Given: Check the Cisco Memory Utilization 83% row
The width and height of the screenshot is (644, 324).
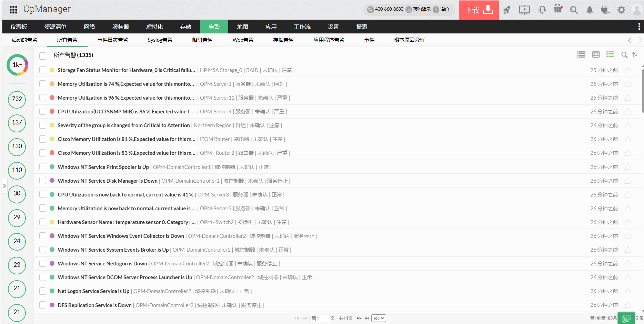Looking at the screenshot, I should coord(43,153).
